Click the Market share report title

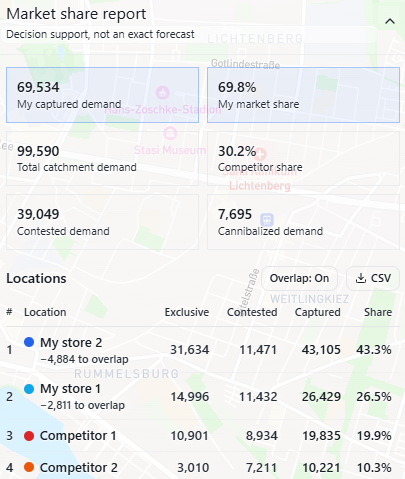(76, 14)
